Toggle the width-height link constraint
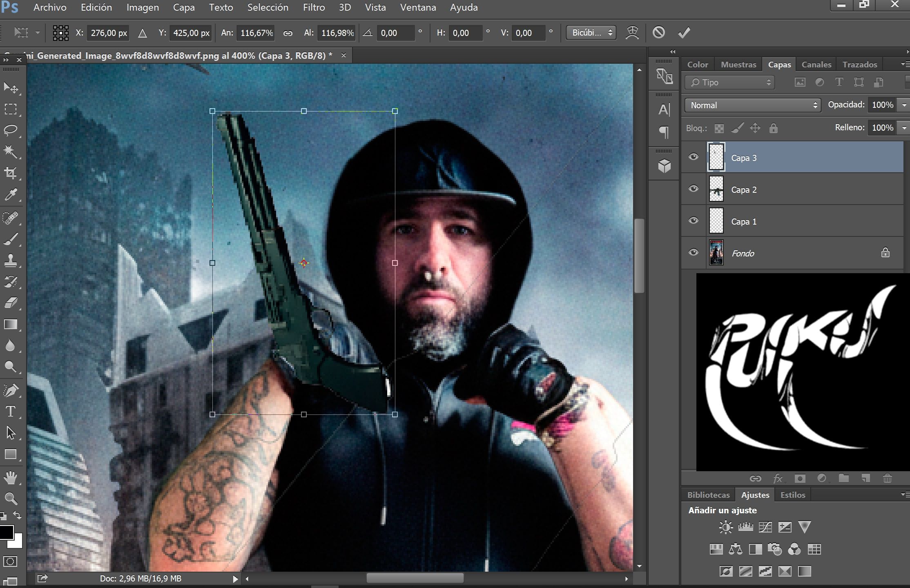Viewport: 910px width, 588px height. tap(288, 33)
